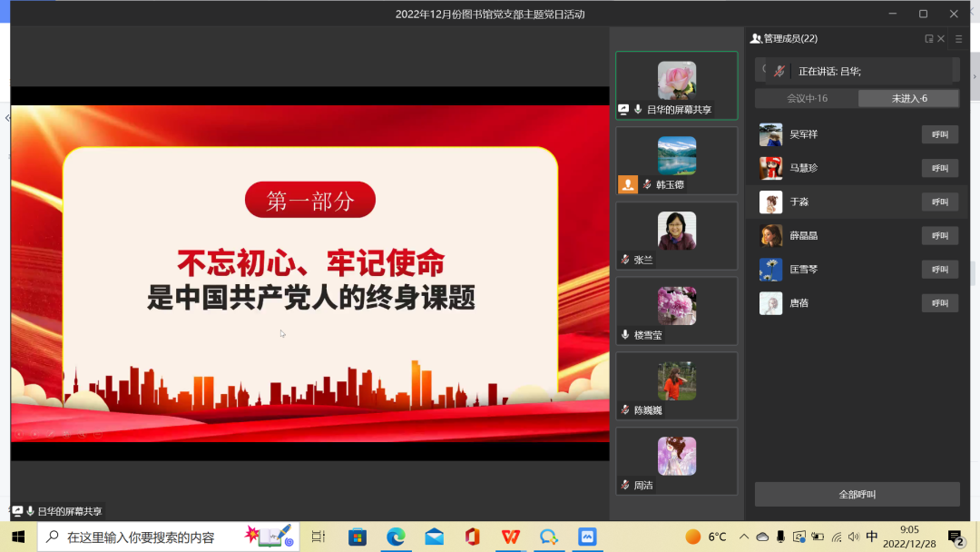Collapse the sidebar with the left chevron

click(7, 118)
